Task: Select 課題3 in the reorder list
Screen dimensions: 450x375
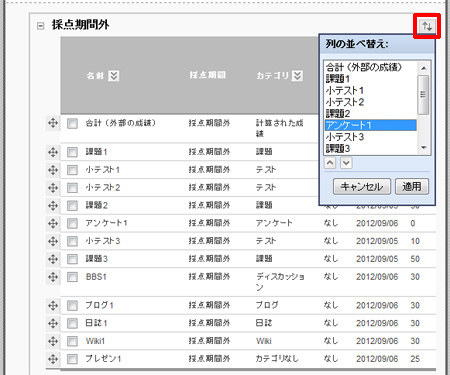Action: pos(371,148)
